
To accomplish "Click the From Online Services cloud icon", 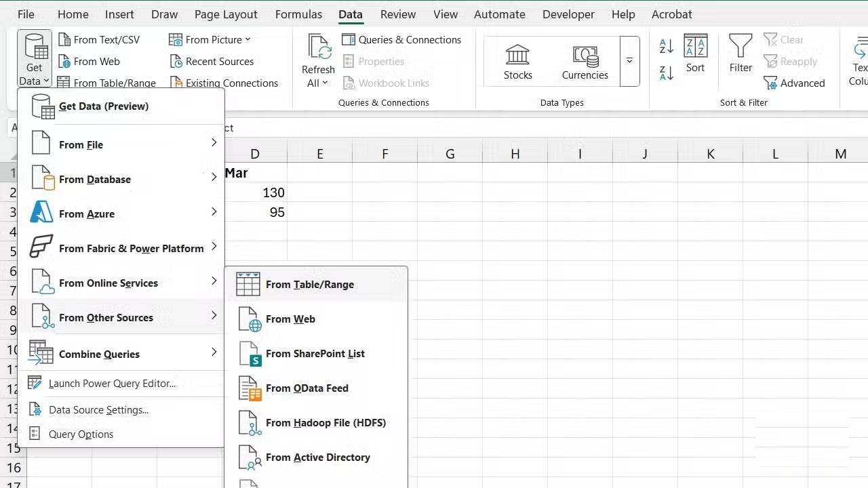I will 43,283.
